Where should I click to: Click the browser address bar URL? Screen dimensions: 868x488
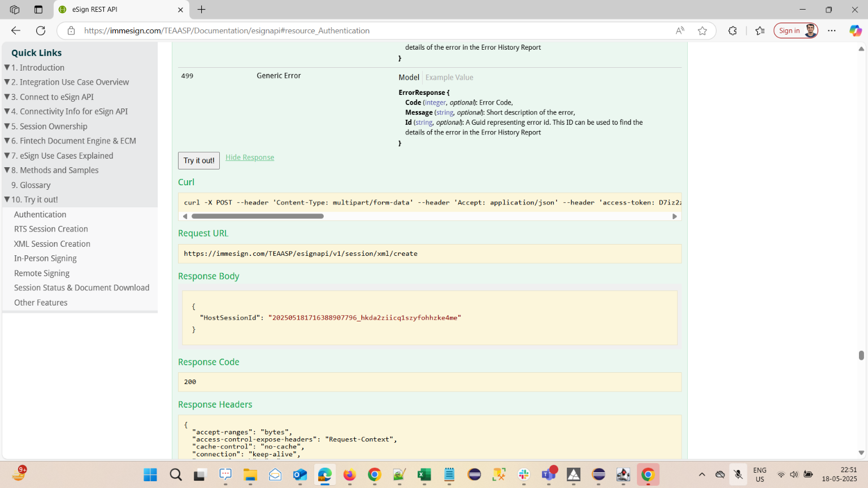tap(227, 30)
